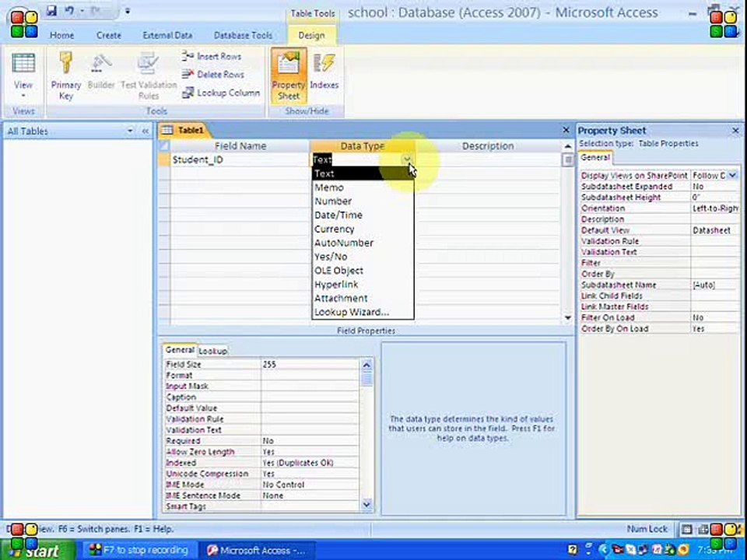Click Field Properties scroll down arrow
The height and width of the screenshot is (560, 747).
click(x=366, y=504)
